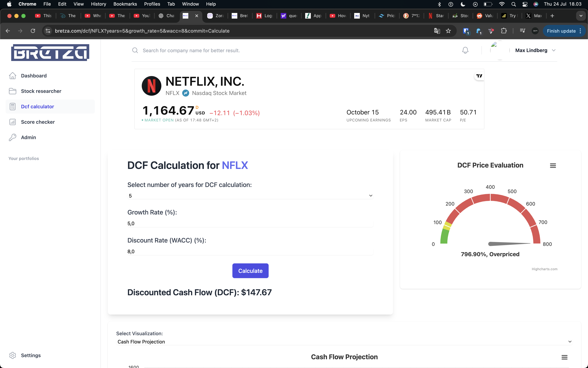Open the Chrome extensions puzzle icon
Image resolution: width=588 pixels, height=368 pixels.
[504, 31]
